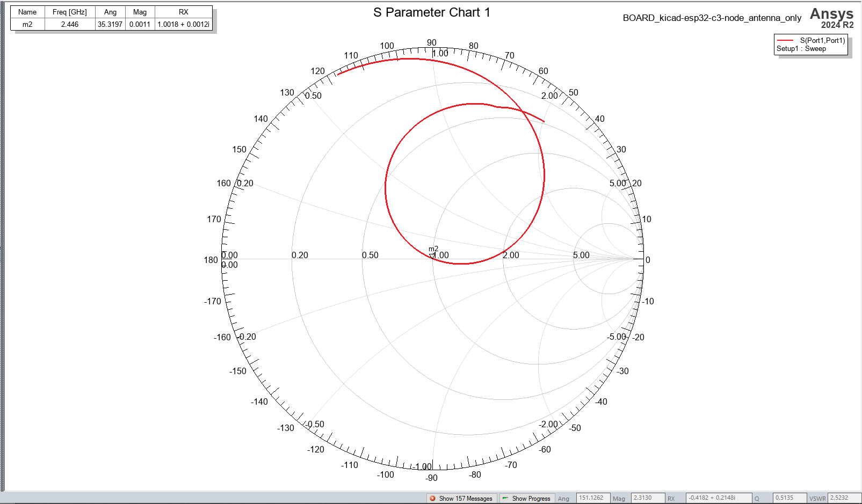862x504 pixels.
Task: Open the Show 157 Messages panel
Action: [465, 498]
